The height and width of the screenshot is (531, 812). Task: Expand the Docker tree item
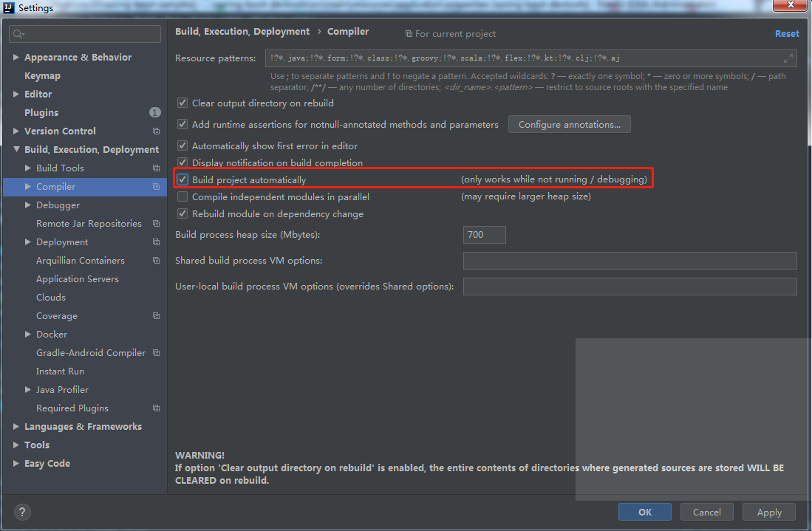[x=29, y=334]
